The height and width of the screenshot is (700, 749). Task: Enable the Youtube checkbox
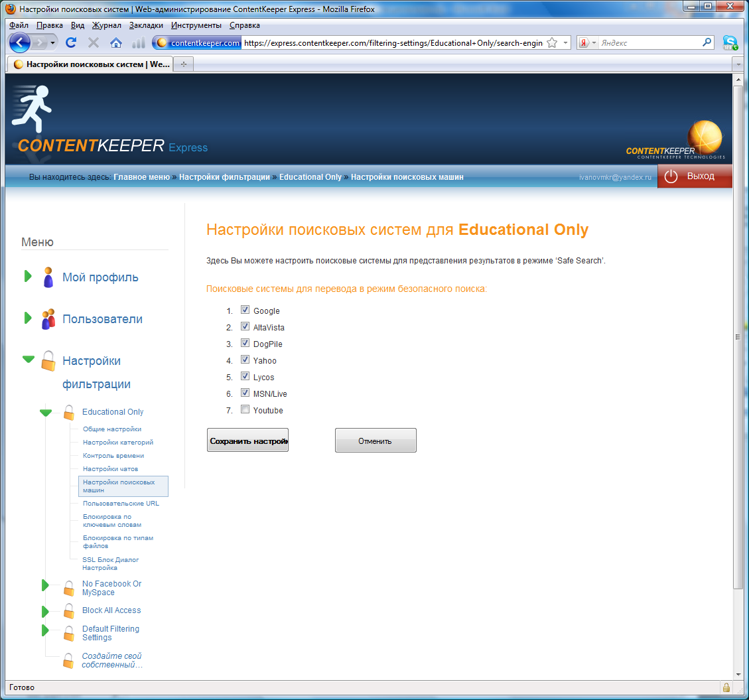(245, 409)
